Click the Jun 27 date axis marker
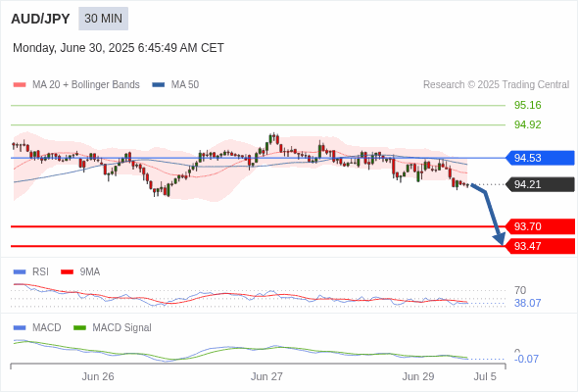 266,376
